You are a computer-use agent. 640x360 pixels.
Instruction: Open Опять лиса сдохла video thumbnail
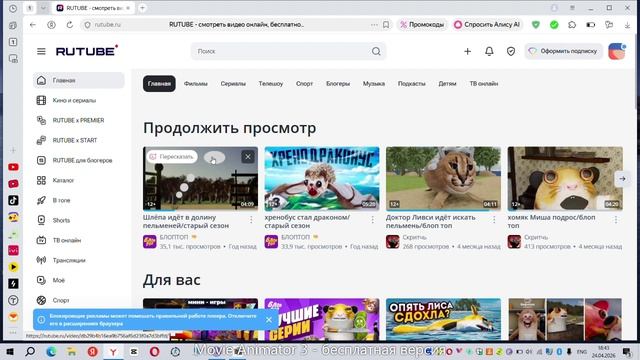(443, 319)
